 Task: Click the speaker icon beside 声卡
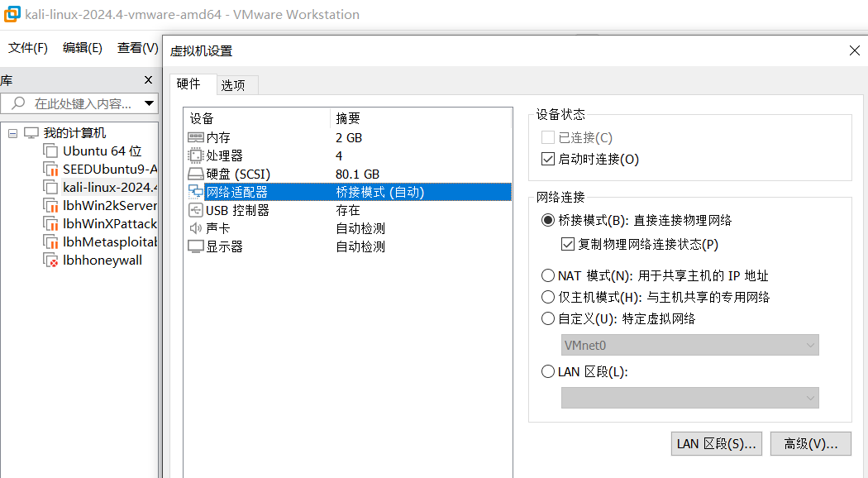coord(196,228)
